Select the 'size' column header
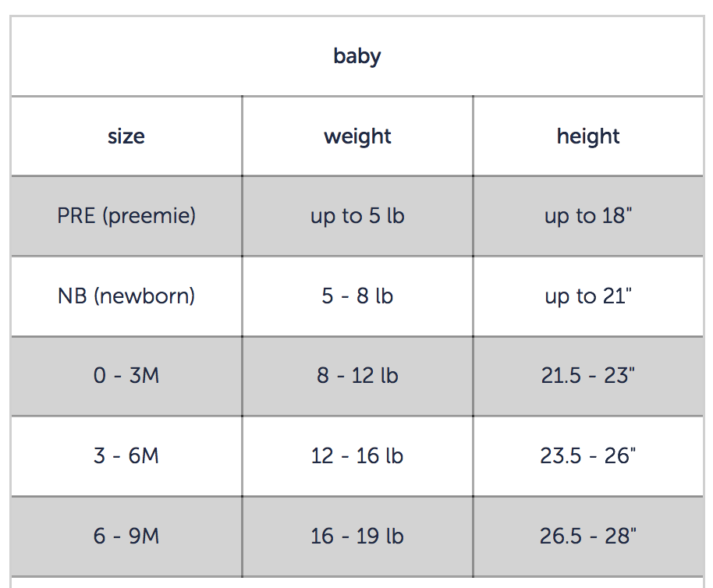The image size is (713, 588). point(126,136)
